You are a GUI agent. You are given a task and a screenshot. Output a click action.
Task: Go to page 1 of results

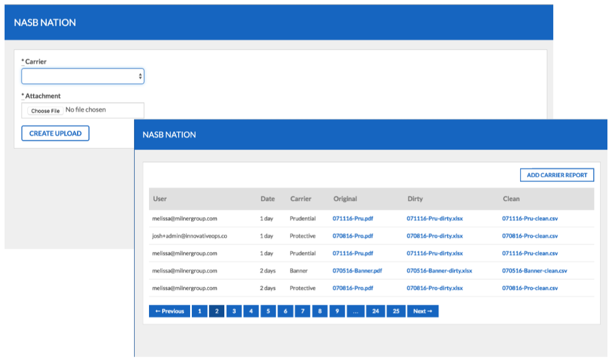click(199, 311)
